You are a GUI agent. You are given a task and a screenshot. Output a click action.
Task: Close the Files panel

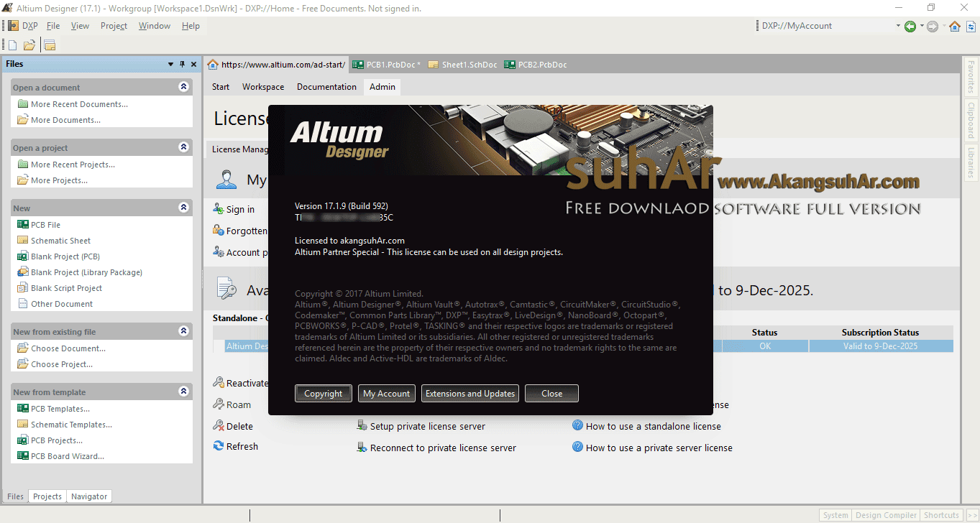tap(193, 64)
